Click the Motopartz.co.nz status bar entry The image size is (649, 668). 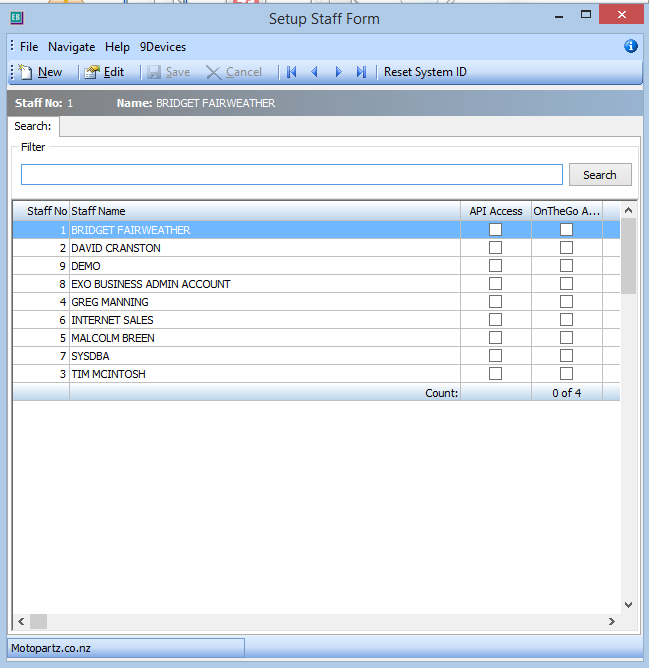(x=126, y=648)
